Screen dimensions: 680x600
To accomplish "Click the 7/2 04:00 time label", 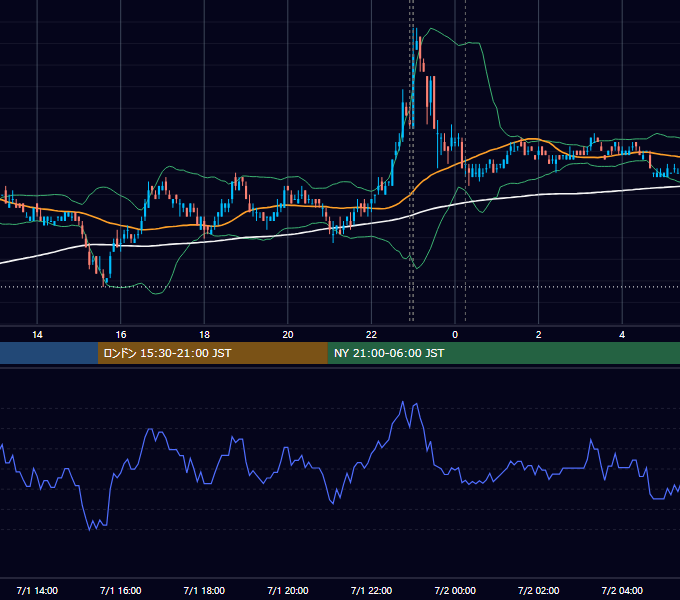I will (622, 590).
